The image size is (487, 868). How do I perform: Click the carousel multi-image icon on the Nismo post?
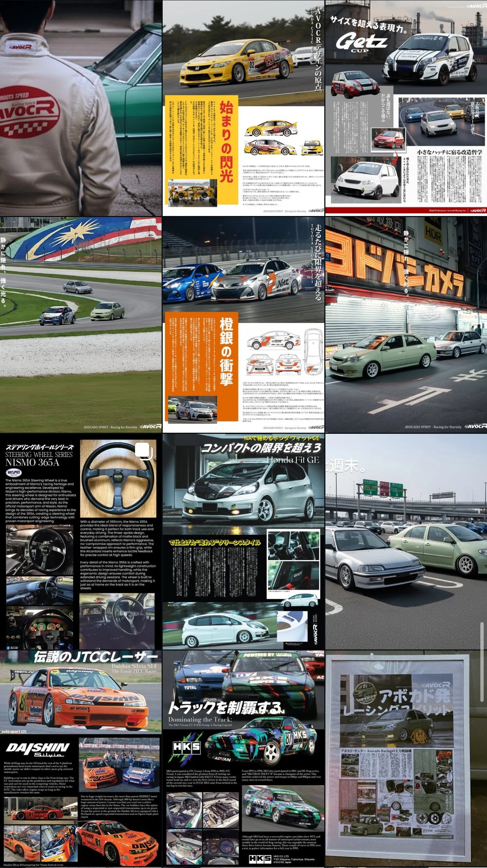144,451
